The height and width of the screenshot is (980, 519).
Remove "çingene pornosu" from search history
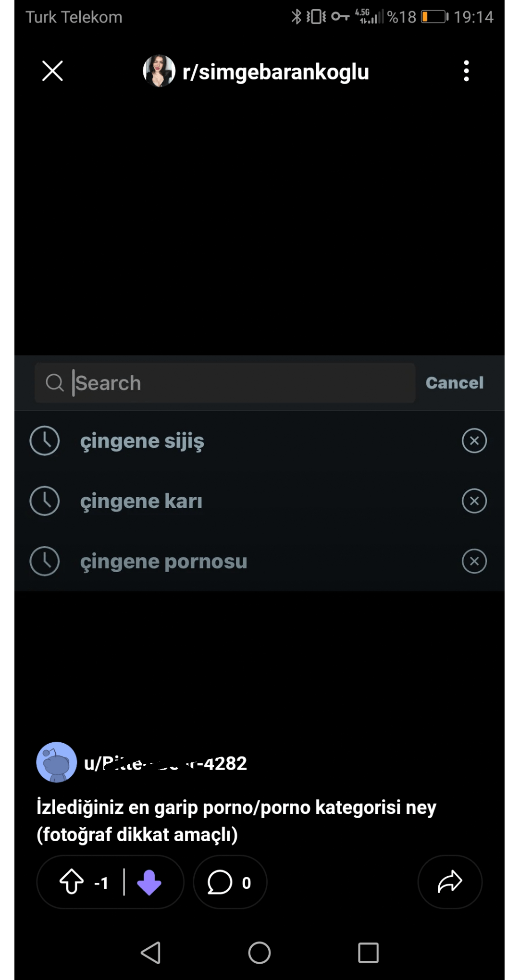tap(474, 561)
